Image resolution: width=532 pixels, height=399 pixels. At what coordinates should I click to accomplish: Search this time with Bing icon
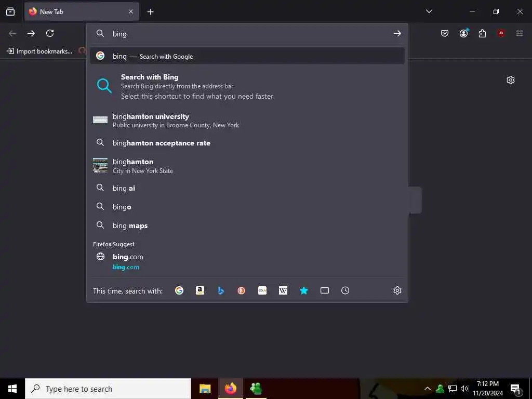pyautogui.click(x=220, y=290)
